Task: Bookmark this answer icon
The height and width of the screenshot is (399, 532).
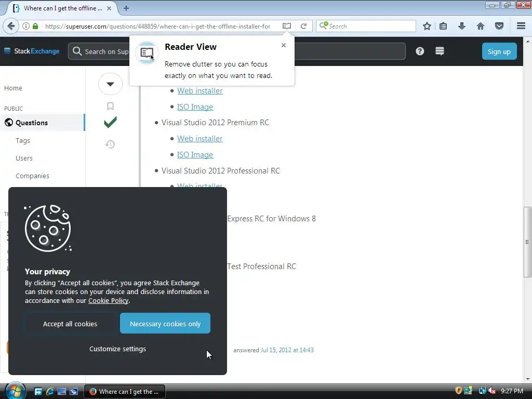Action: point(110,106)
